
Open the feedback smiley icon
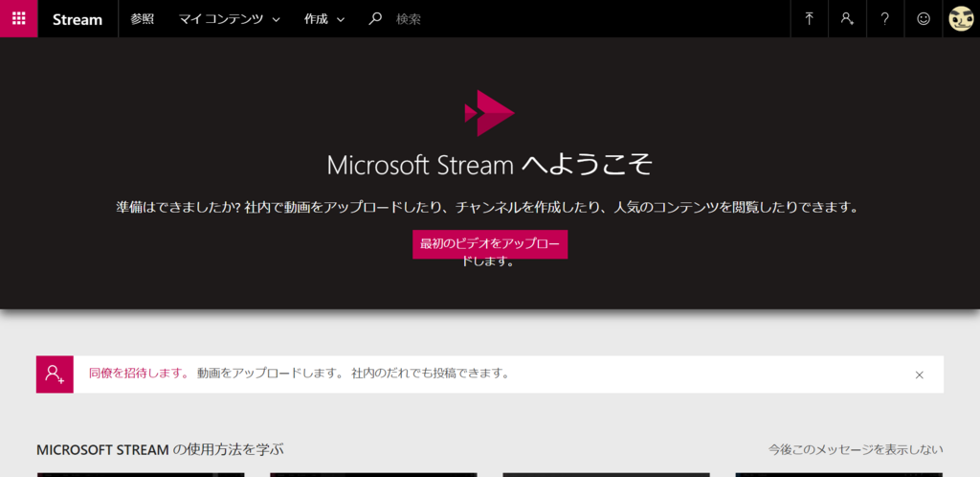click(x=924, y=19)
